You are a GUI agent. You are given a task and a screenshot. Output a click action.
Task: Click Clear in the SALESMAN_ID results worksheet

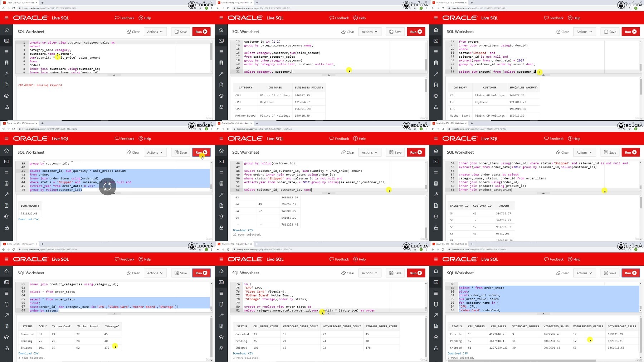click(x=562, y=153)
